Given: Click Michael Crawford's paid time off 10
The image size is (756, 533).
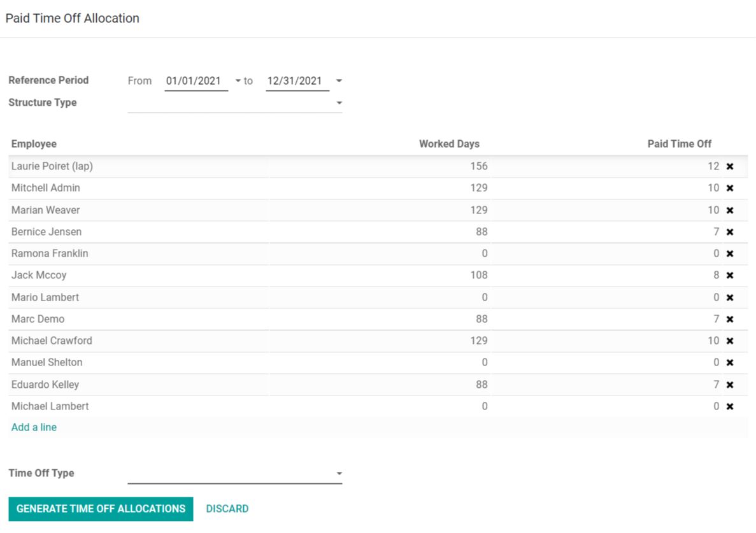Looking at the screenshot, I should tap(713, 341).
